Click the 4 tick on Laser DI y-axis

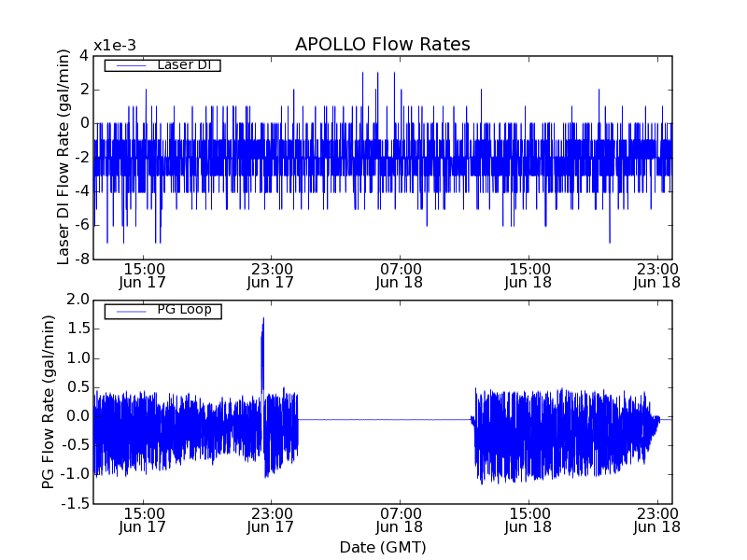(x=84, y=55)
